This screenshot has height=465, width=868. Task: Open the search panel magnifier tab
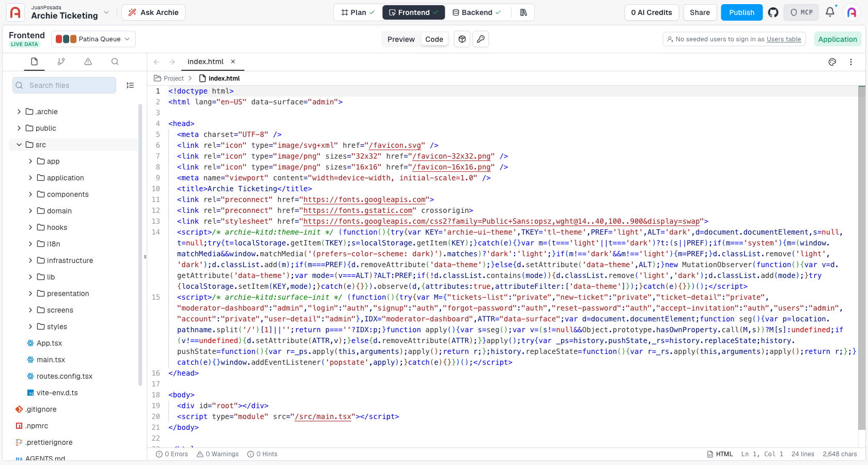pyautogui.click(x=115, y=61)
